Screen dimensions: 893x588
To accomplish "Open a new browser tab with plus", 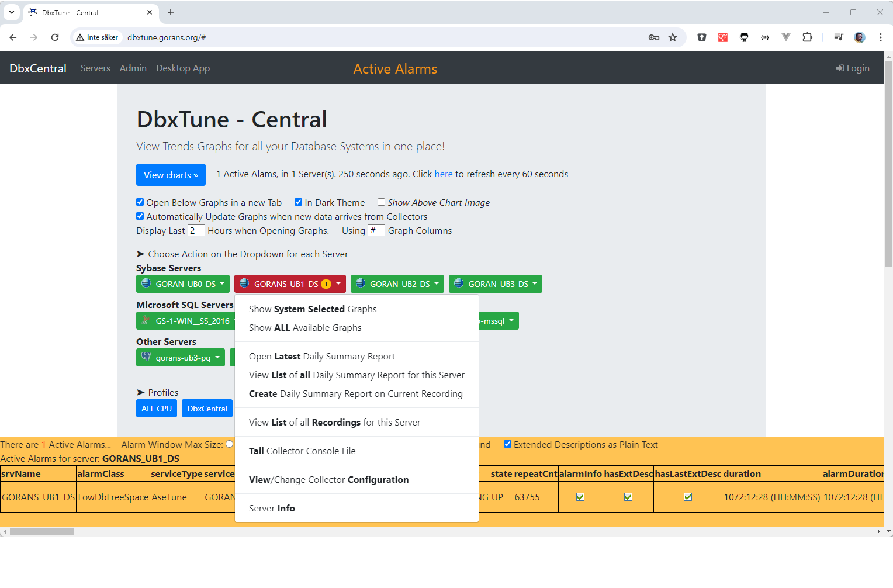I will coord(171,12).
